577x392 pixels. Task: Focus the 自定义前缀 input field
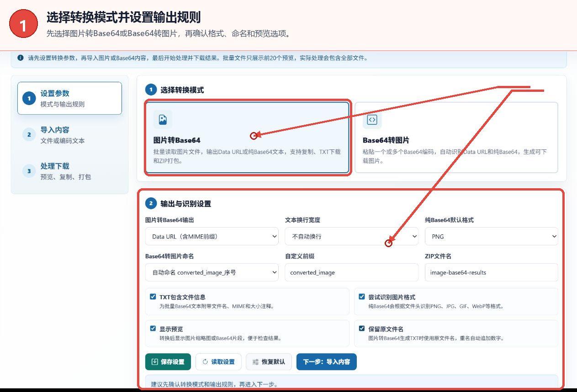[352, 272]
